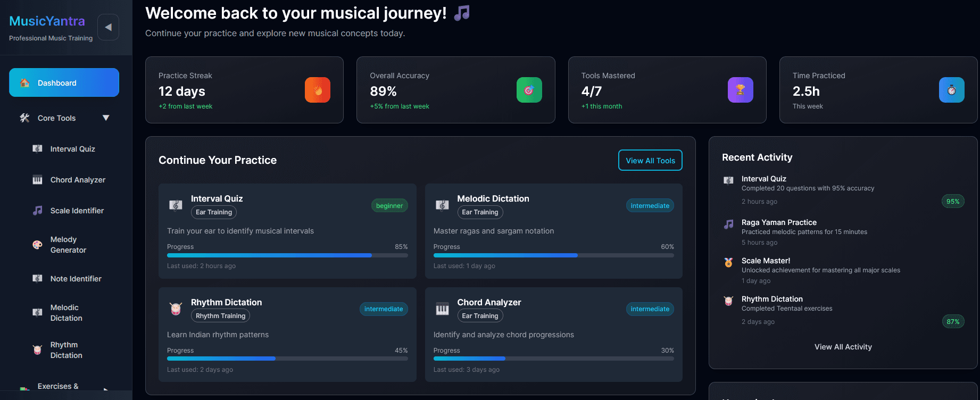Click the drum icon on Rhythm Dictation card

(x=176, y=309)
